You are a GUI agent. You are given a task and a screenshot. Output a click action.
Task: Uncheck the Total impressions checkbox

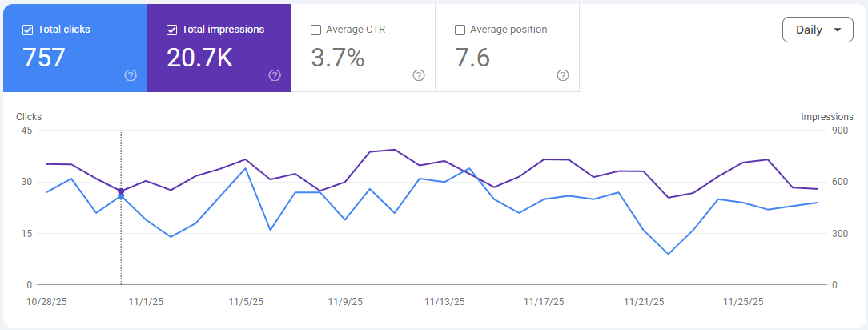pyautogui.click(x=171, y=30)
